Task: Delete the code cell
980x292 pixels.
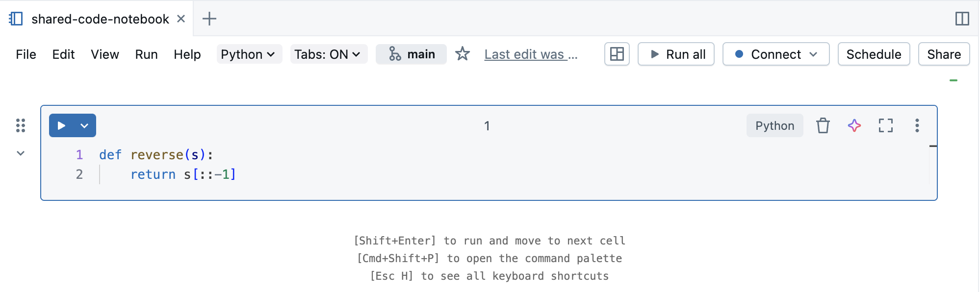Action: (823, 125)
